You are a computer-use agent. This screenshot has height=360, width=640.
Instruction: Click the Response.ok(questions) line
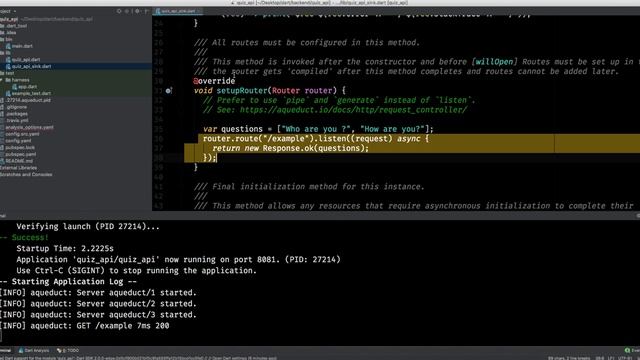290,148
